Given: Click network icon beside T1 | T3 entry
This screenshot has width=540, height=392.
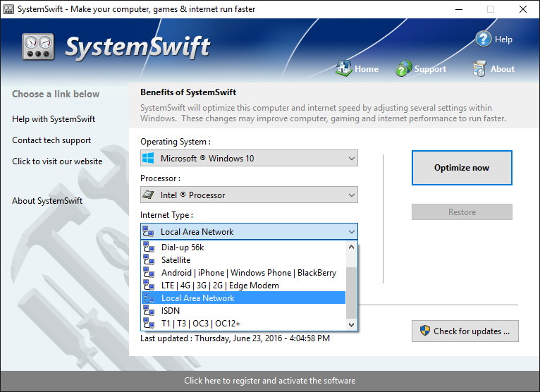Looking at the screenshot, I should 149,324.
